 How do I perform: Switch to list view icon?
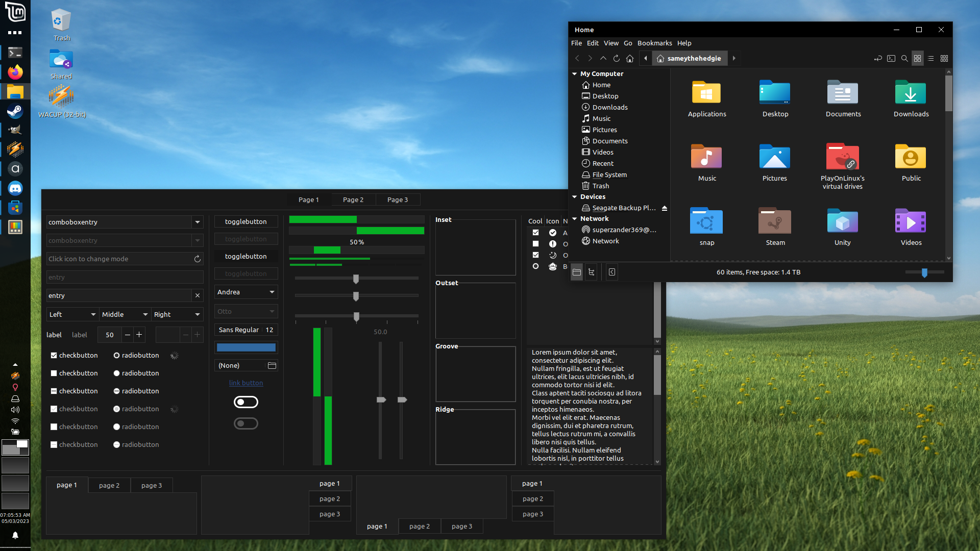point(931,58)
